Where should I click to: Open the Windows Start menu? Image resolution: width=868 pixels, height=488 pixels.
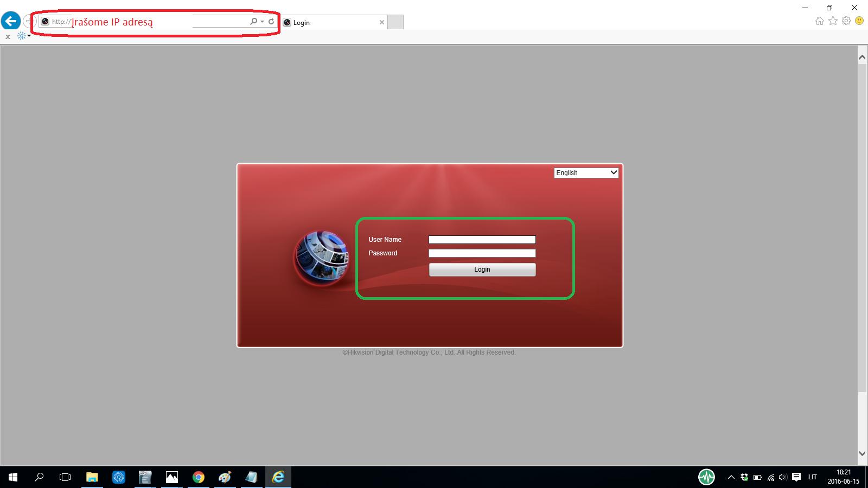pyautogui.click(x=13, y=477)
